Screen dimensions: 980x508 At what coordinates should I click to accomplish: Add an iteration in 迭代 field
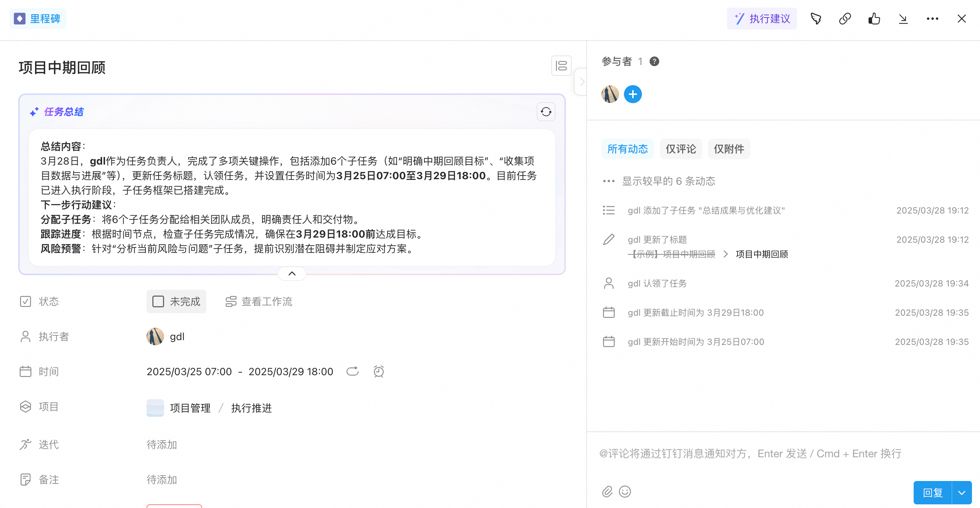pyautogui.click(x=162, y=445)
